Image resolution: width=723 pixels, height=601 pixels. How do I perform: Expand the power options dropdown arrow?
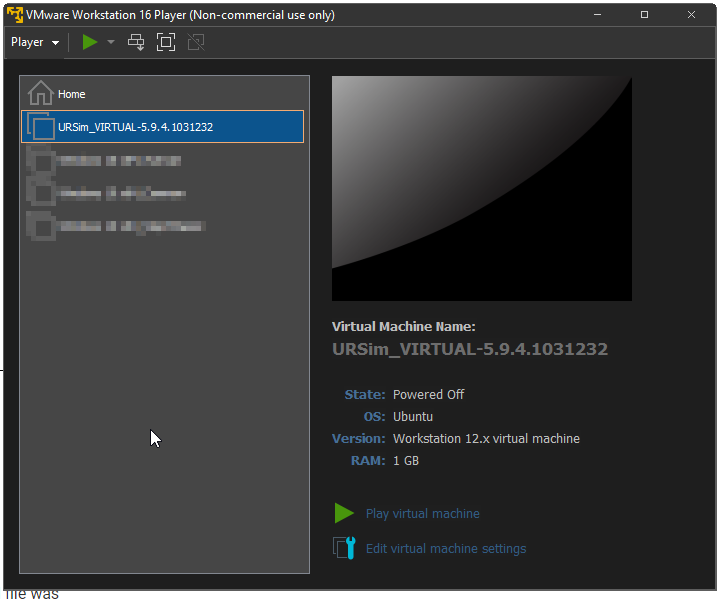point(111,42)
